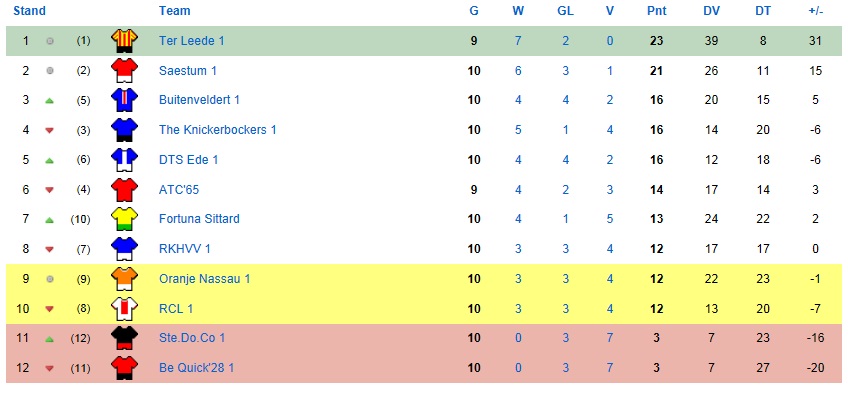Screen dimensions: 848x394
Task: Click the Oranje Nassau 1 orange jersey icon
Action: [x=124, y=279]
